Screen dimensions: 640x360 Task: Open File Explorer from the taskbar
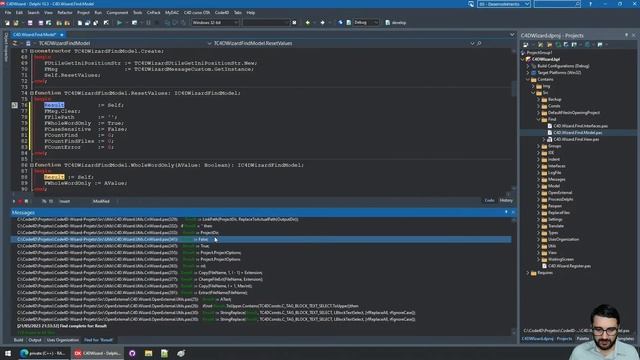[x=148, y=353]
